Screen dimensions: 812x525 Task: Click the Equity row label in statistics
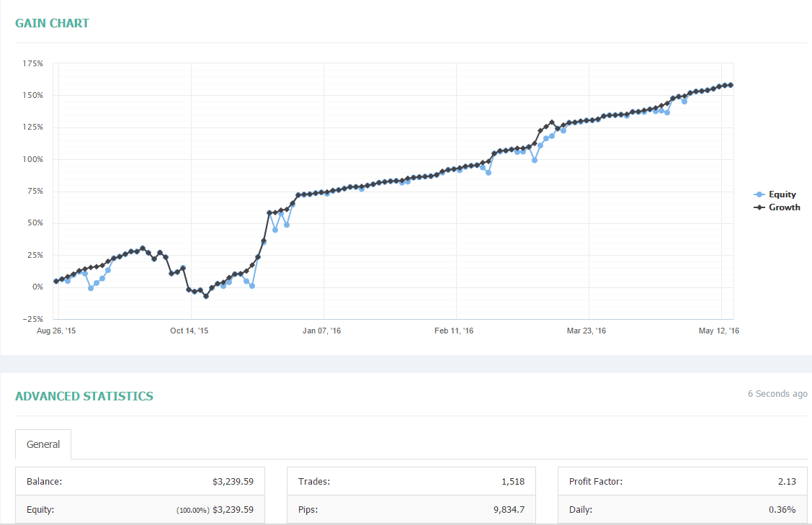pos(40,509)
